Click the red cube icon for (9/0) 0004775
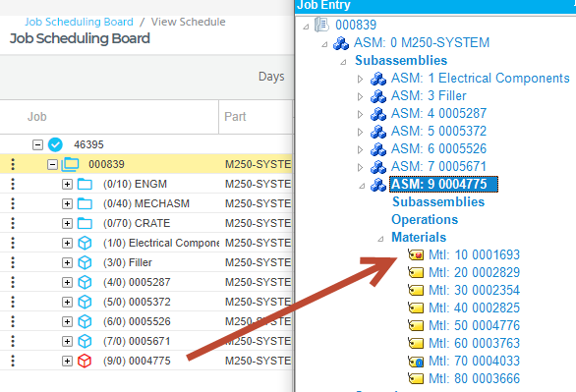 [85, 361]
